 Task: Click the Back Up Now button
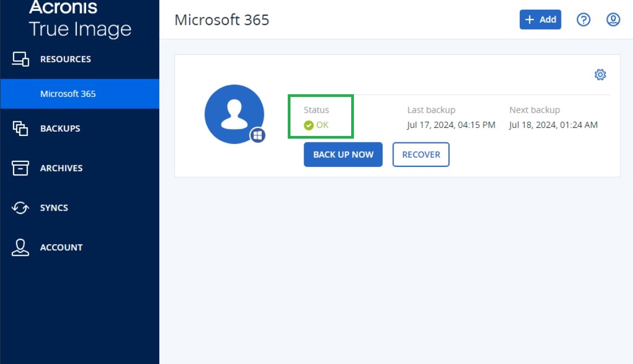(x=343, y=154)
